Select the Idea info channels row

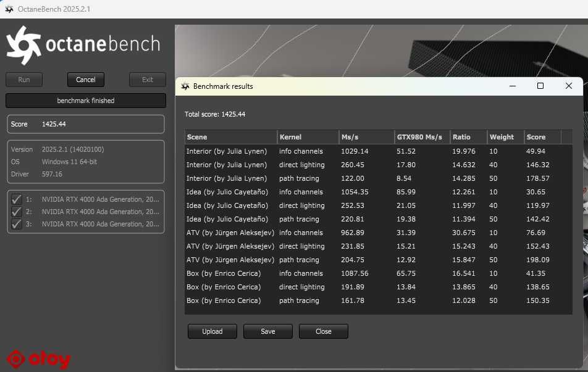pos(379,192)
